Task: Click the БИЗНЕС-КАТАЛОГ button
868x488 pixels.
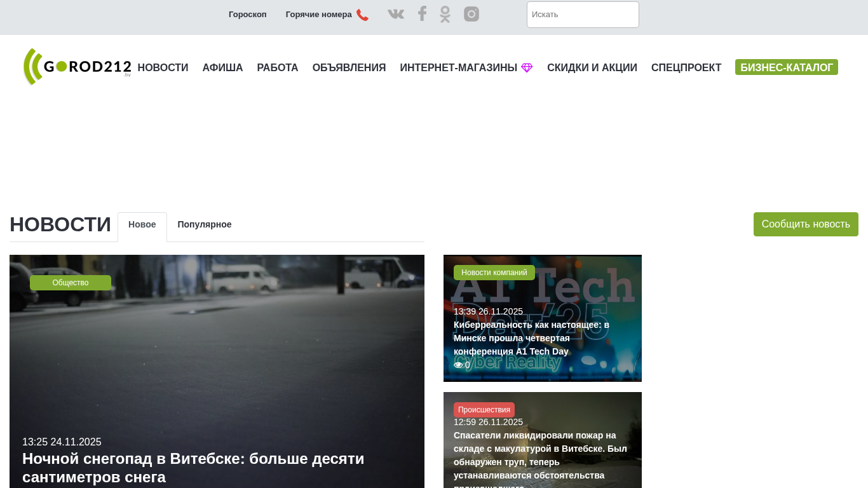Action: [787, 67]
